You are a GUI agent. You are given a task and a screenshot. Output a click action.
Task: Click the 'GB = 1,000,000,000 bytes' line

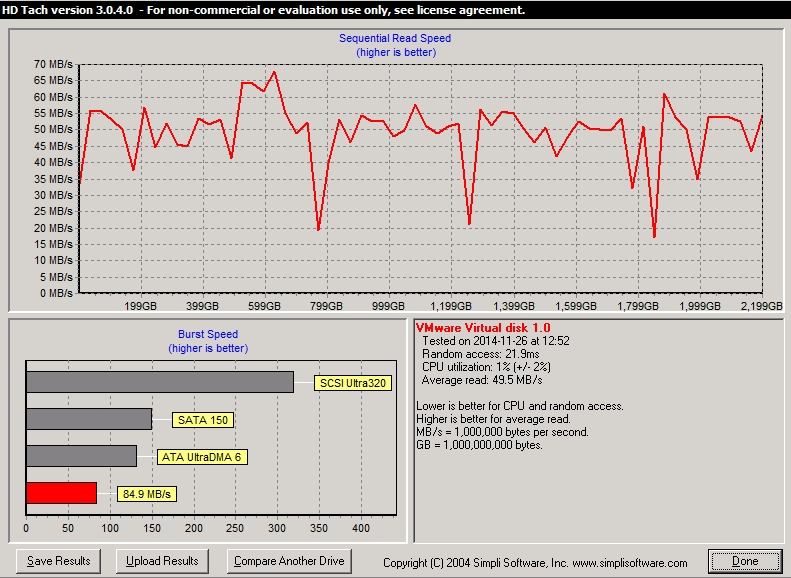(479, 445)
